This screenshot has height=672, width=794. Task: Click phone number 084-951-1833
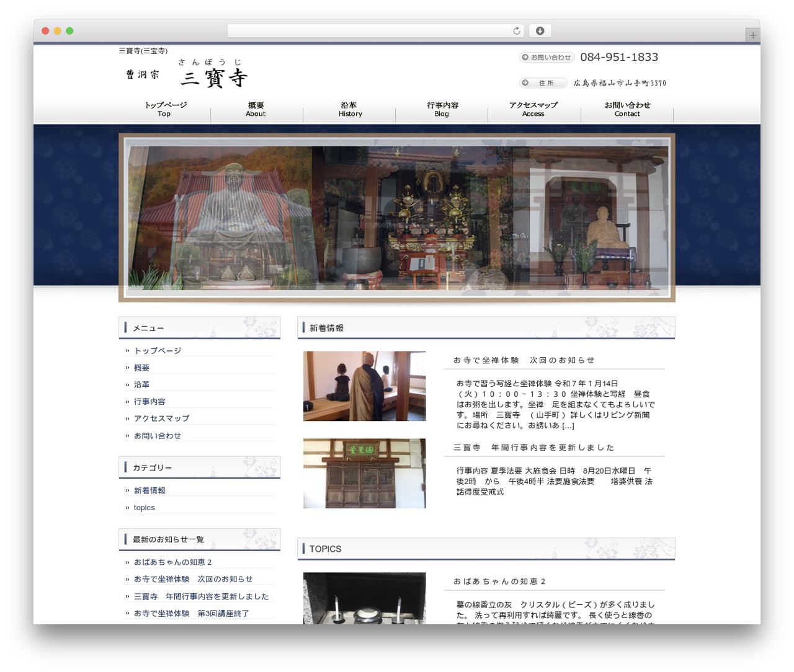pyautogui.click(x=619, y=57)
